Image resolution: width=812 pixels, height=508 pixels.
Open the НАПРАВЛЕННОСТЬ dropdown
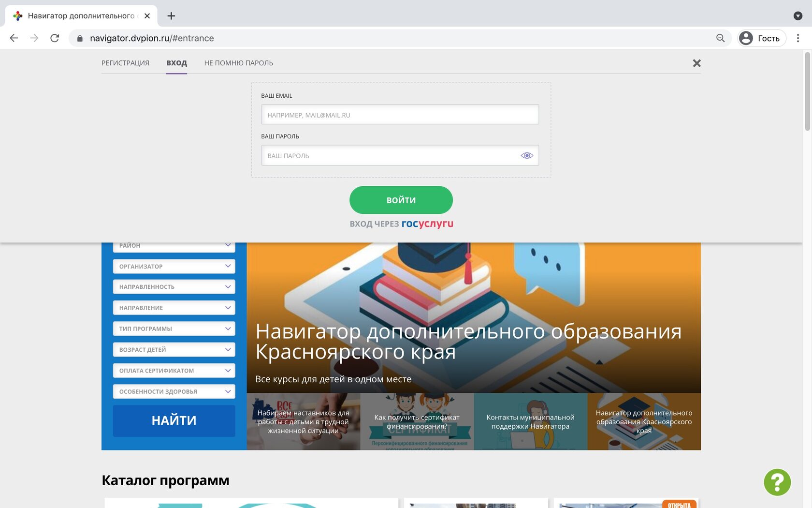[x=174, y=287]
